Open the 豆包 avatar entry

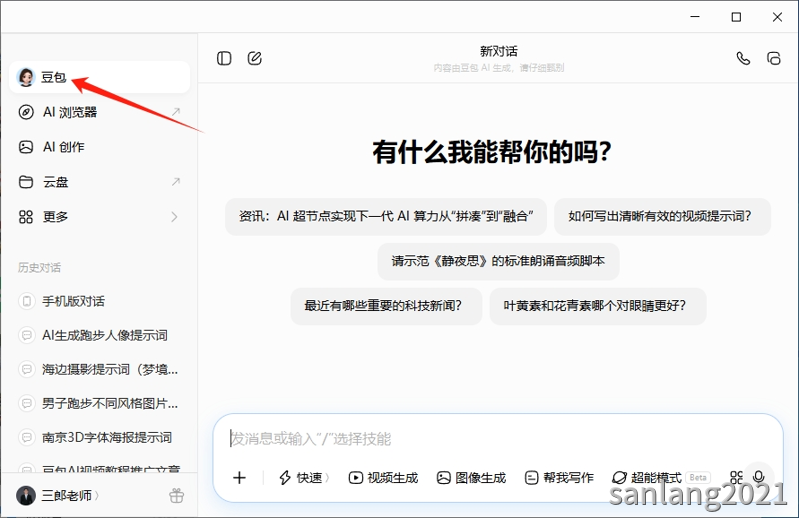[x=99, y=77]
